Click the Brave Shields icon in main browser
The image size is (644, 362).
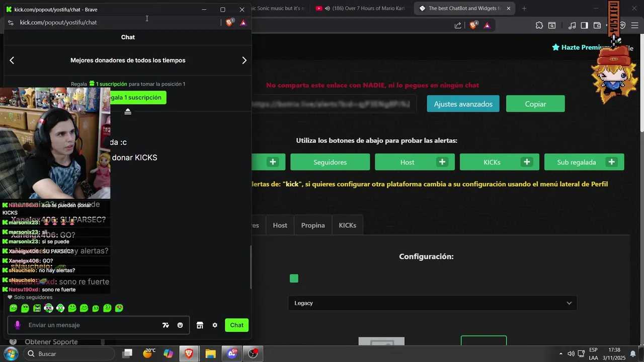point(473,25)
